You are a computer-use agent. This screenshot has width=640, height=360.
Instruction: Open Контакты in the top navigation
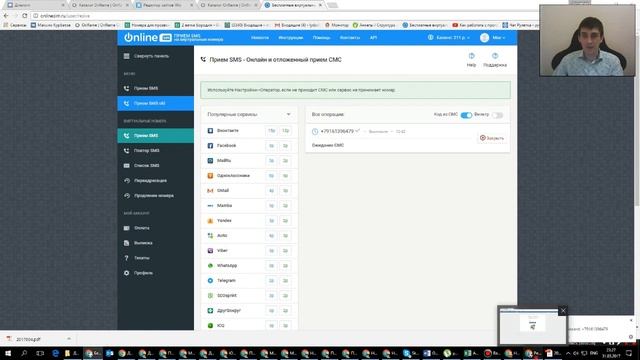click(x=350, y=38)
